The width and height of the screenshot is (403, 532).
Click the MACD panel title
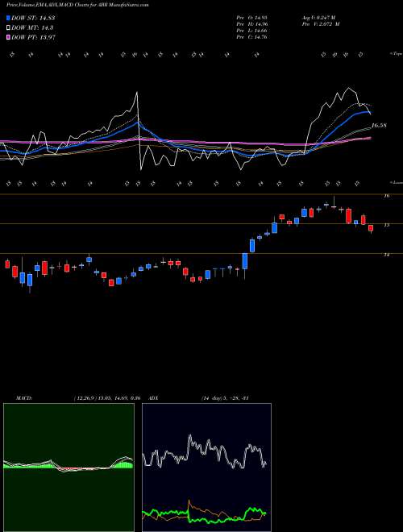tap(23, 398)
